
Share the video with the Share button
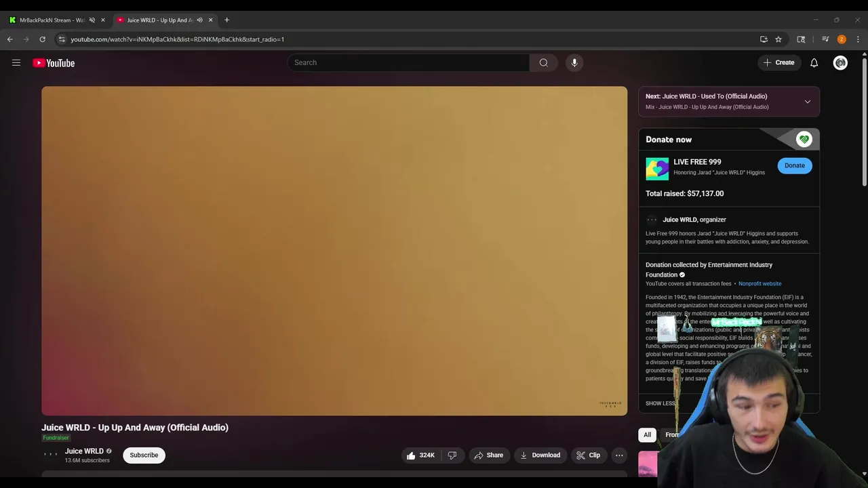pyautogui.click(x=489, y=455)
